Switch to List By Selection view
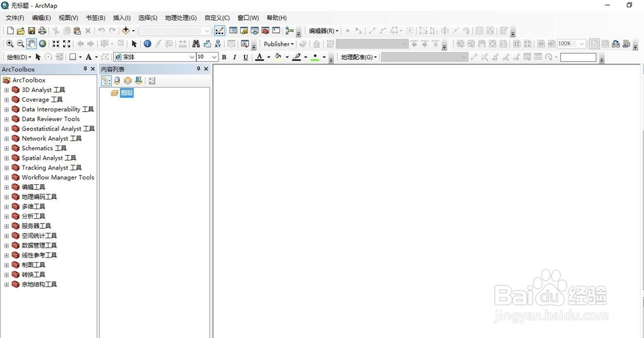 (138, 81)
